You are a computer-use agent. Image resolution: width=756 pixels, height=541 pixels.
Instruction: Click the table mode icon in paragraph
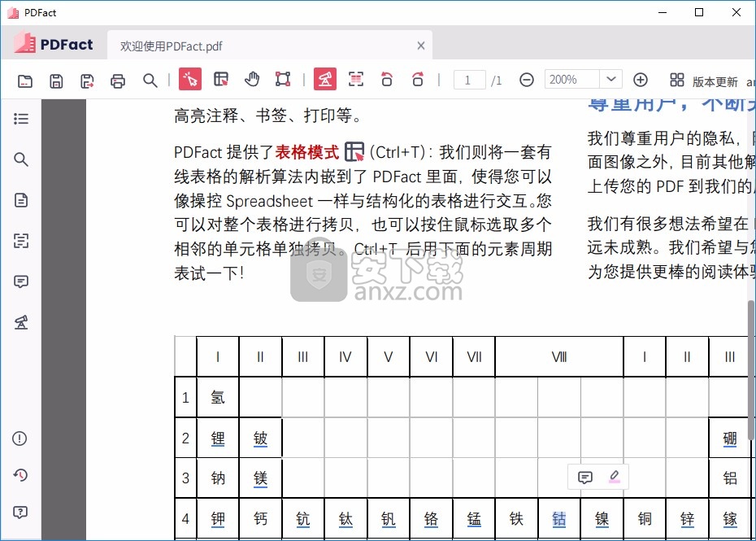point(354,152)
